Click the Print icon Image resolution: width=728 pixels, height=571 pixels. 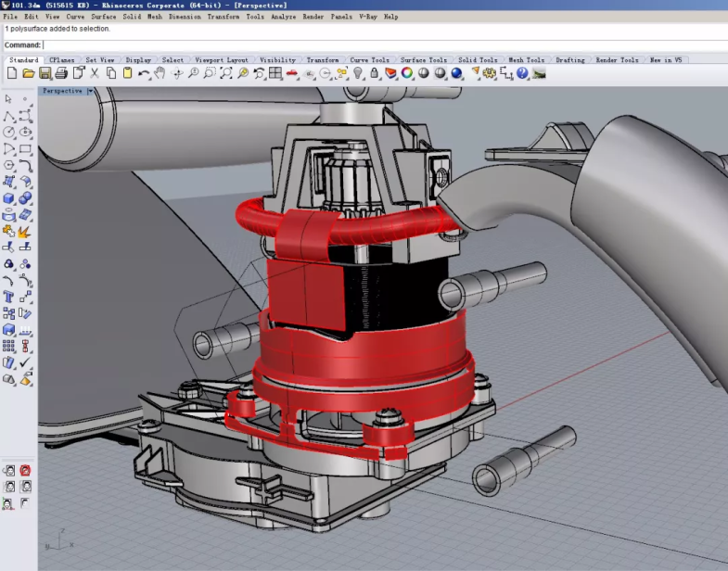pos(61,73)
